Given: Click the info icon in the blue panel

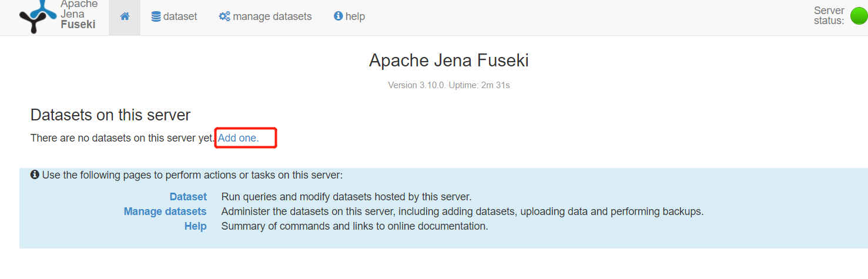Looking at the screenshot, I should [35, 175].
